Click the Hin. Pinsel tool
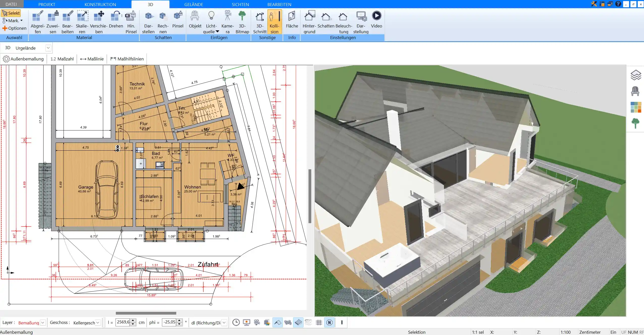The image size is (644, 335). (131, 22)
